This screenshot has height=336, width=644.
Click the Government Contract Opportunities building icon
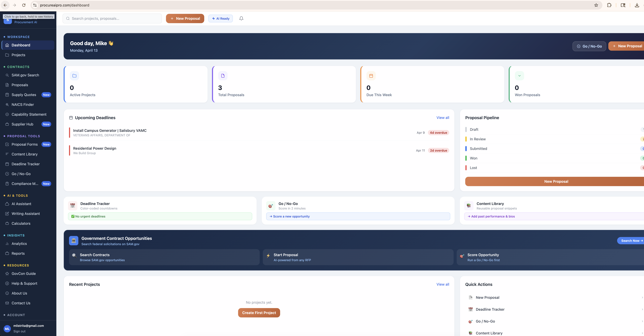74,241
